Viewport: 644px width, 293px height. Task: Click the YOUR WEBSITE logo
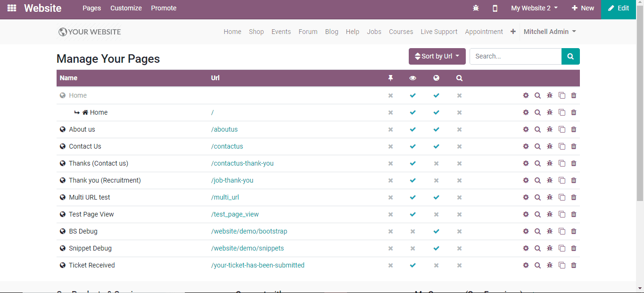coord(90,32)
